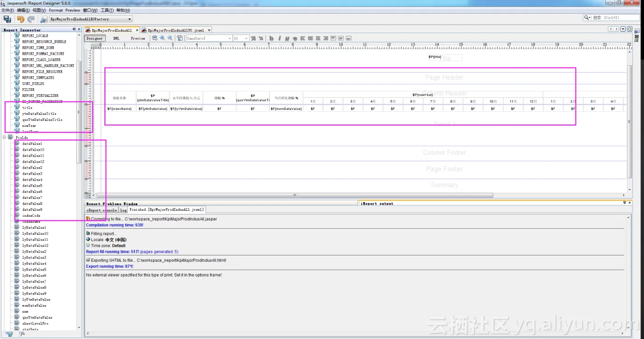Align text to top icon
The width and height of the screenshot is (644, 339).
point(333,38)
